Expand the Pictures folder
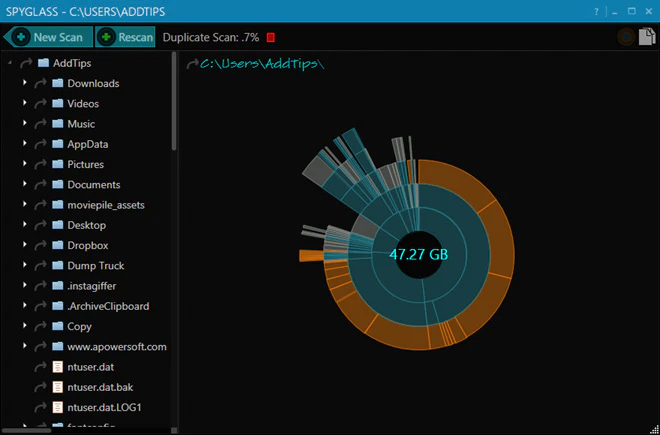The width and height of the screenshot is (660, 435). [x=25, y=163]
